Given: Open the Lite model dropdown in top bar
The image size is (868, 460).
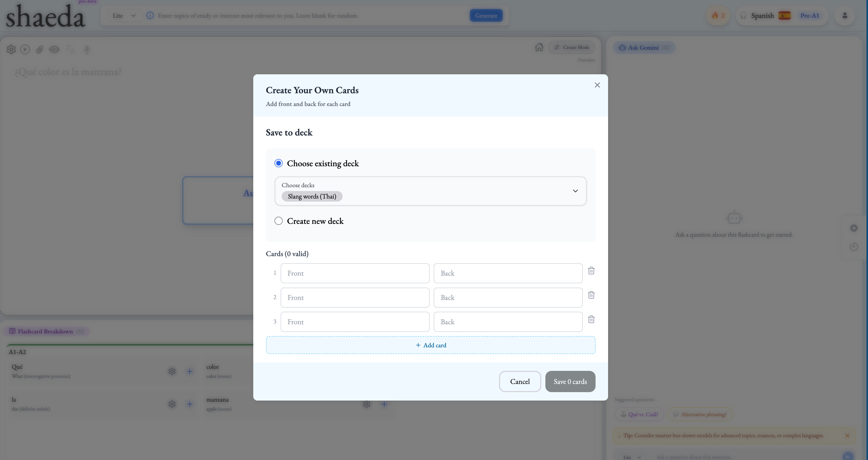Looking at the screenshot, I should pyautogui.click(x=124, y=16).
